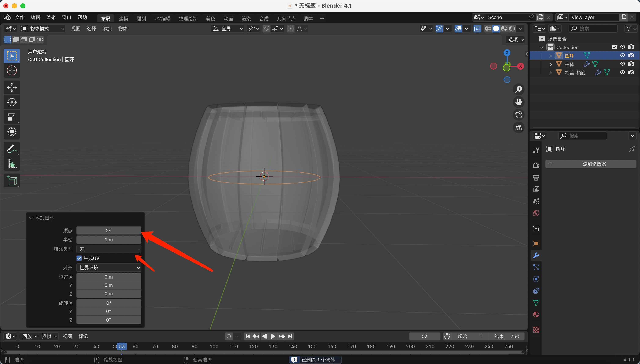Viewport: 640px width, 364px height.
Task: Open the Material properties tab
Action: point(536,315)
